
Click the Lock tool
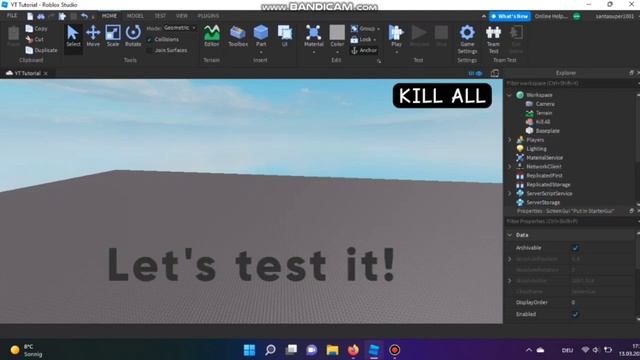click(x=363, y=40)
